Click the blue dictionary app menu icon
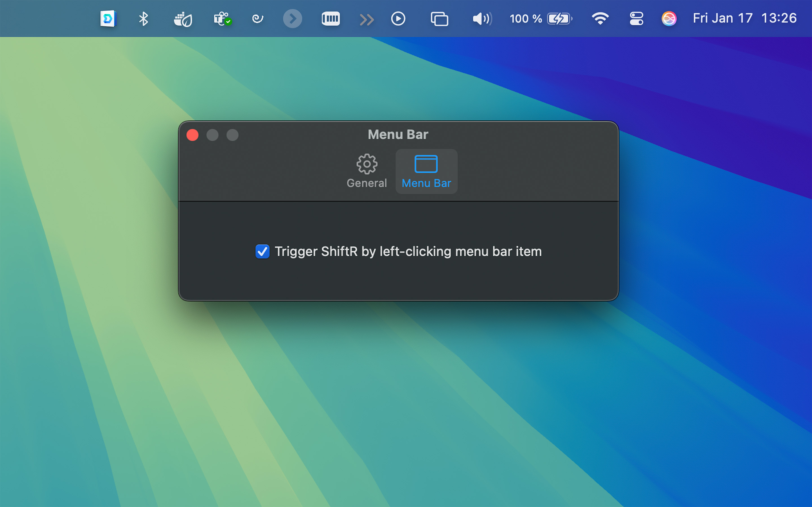Screen dimensions: 812x507 108,18
